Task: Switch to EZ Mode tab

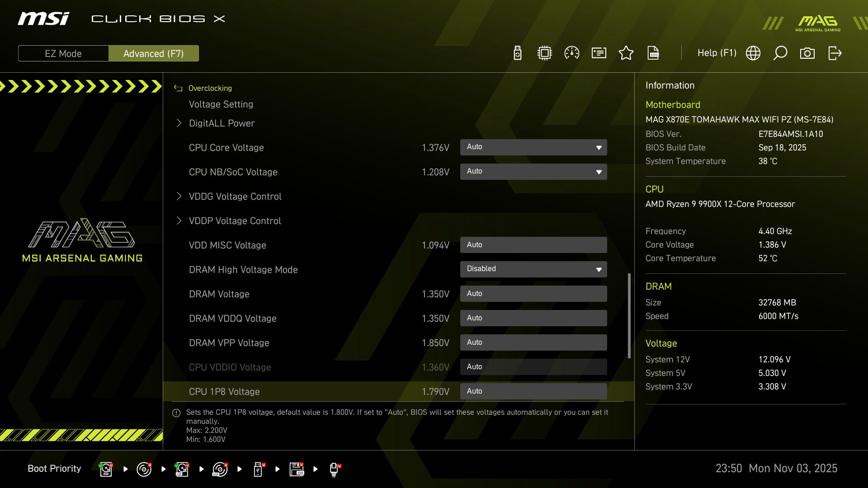Action: [63, 53]
